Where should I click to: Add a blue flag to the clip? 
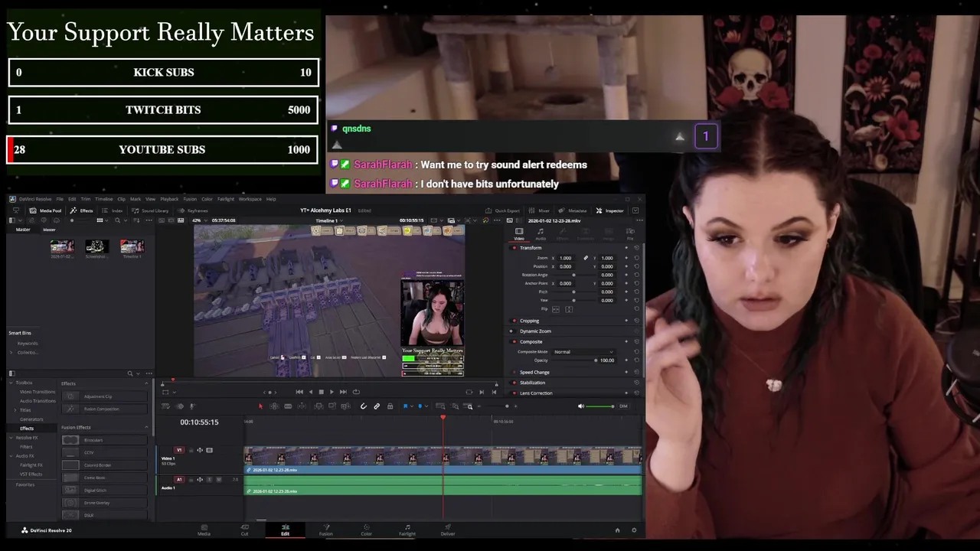(x=406, y=406)
